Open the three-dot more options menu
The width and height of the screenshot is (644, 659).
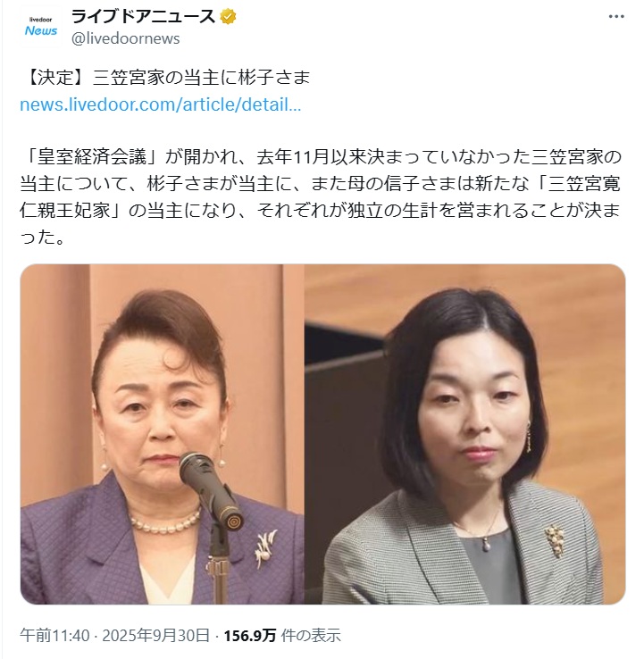(616, 16)
